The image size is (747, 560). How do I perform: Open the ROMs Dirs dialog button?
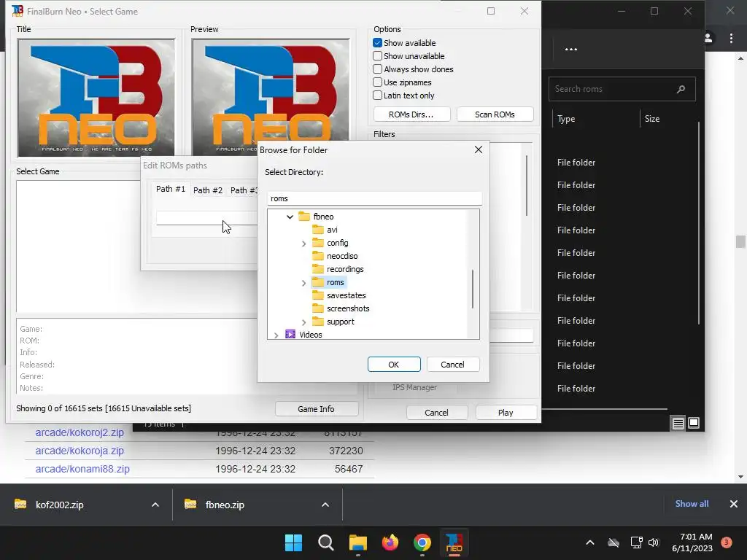(x=411, y=114)
